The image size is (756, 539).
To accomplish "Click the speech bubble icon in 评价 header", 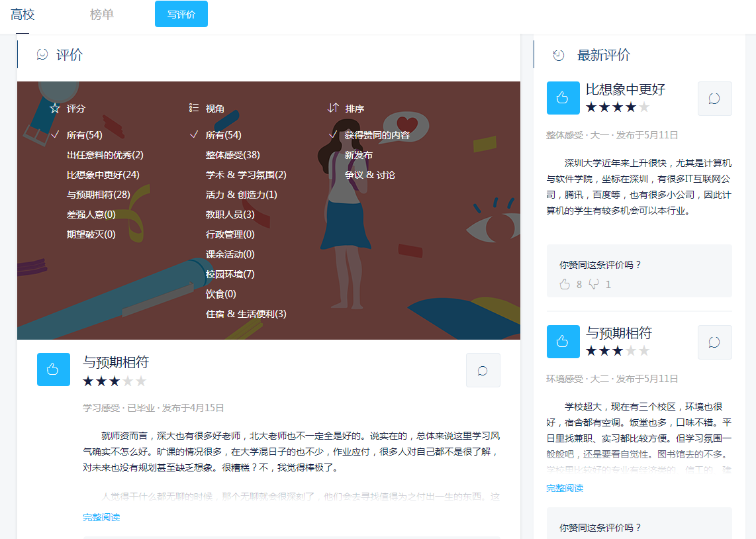I will click(x=40, y=55).
